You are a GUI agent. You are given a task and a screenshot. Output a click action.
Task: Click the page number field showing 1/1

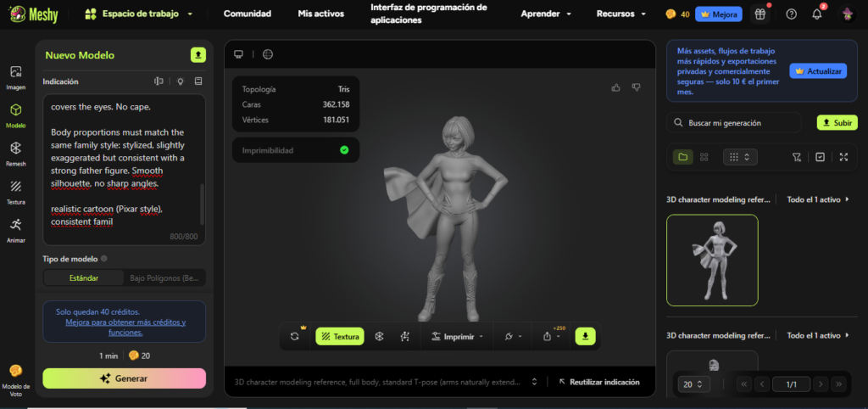(x=791, y=384)
